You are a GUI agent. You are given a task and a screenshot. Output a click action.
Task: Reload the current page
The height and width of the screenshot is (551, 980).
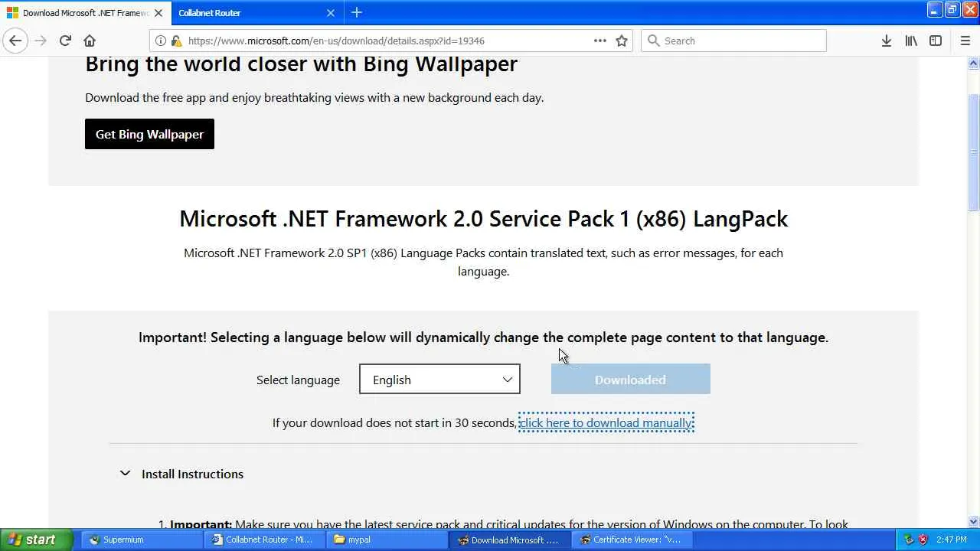pos(65,41)
